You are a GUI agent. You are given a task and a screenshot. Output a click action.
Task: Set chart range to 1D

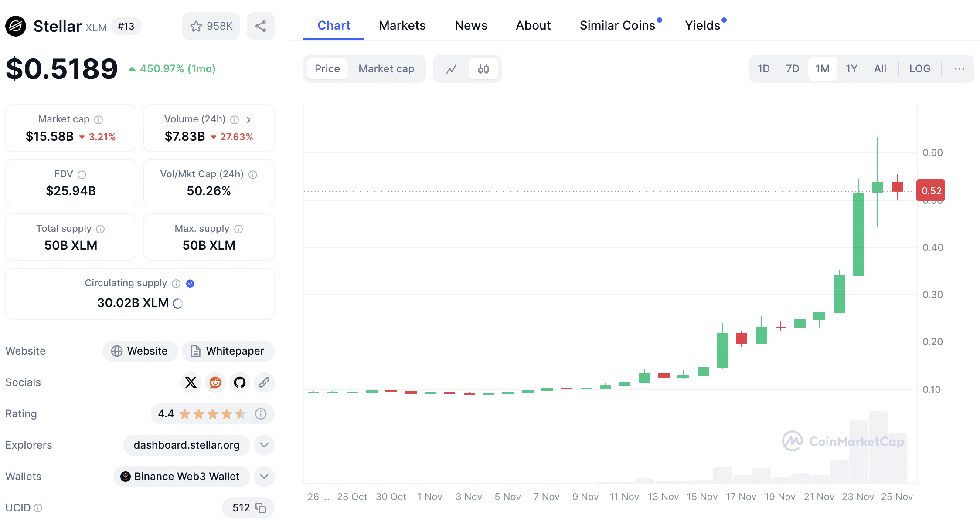764,69
